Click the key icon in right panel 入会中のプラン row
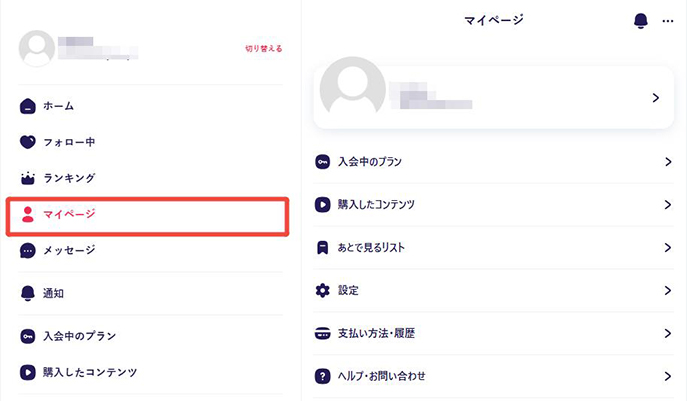 (x=322, y=162)
